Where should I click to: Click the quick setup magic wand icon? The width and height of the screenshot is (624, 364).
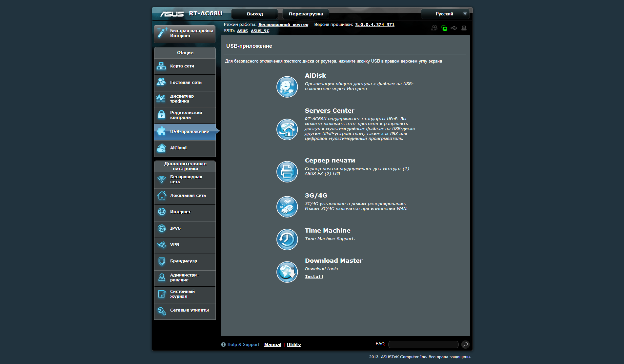pos(162,33)
